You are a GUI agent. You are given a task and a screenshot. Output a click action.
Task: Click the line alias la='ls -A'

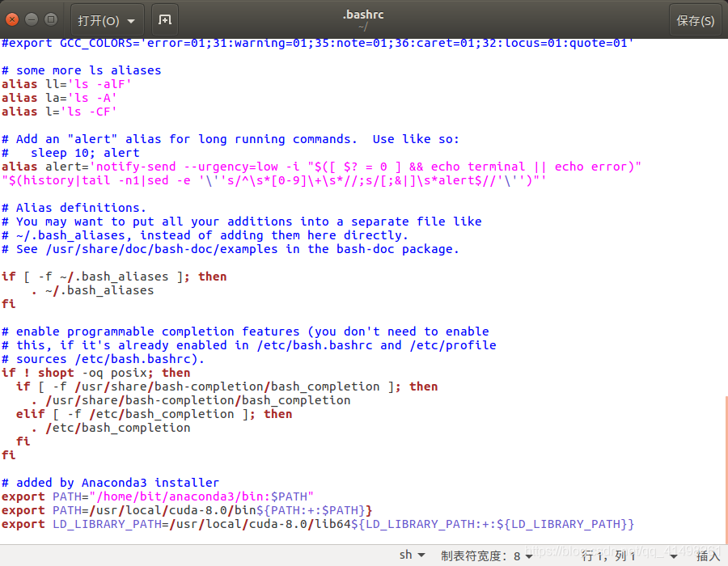click(59, 98)
